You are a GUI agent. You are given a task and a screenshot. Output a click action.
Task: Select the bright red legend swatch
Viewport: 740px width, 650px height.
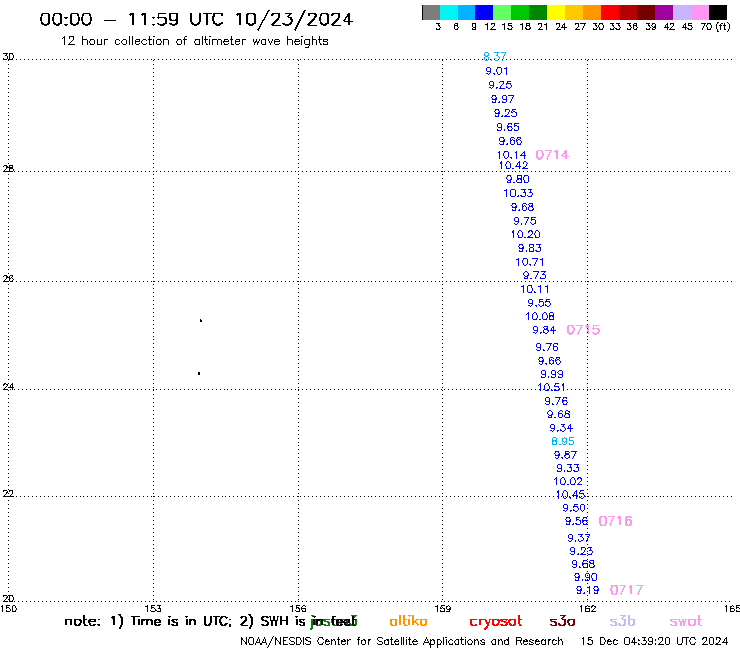pos(609,12)
